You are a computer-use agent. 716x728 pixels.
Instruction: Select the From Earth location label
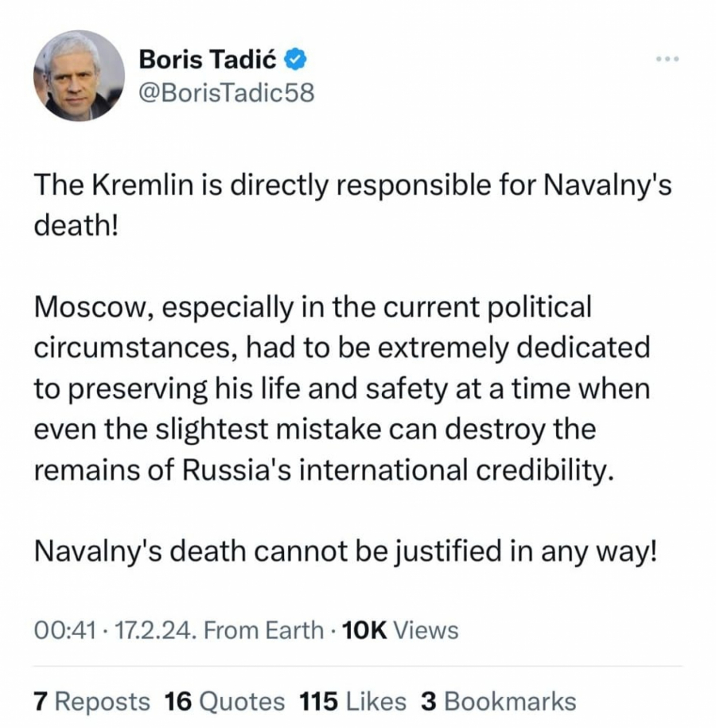(x=263, y=631)
